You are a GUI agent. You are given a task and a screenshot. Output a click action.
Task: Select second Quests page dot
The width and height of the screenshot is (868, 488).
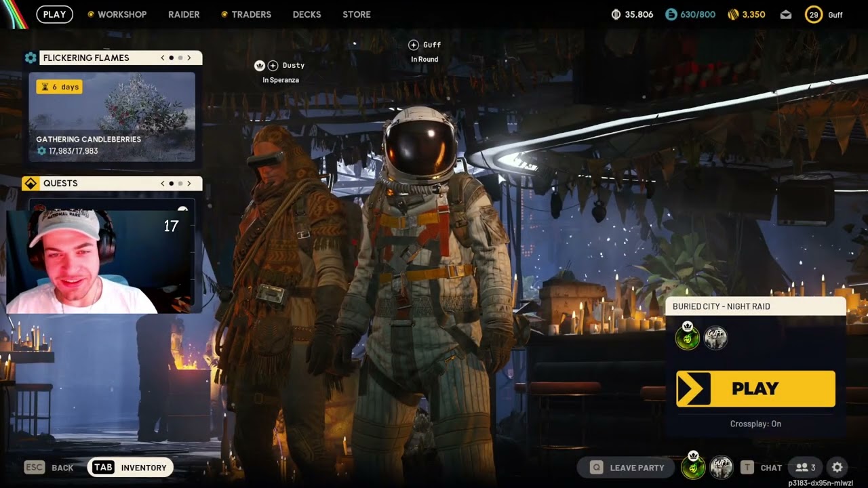tap(180, 184)
